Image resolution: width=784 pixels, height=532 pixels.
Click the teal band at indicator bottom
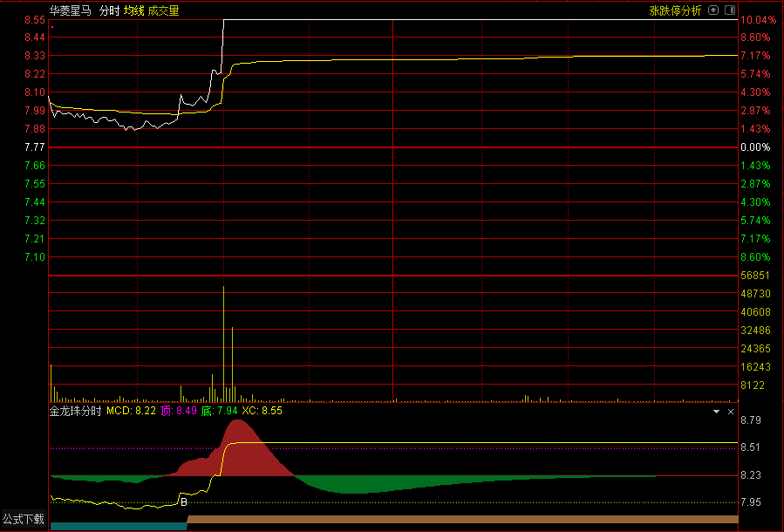119,526
